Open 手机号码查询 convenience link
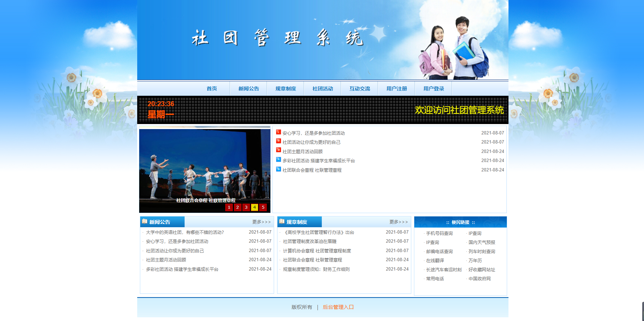 [439, 233]
